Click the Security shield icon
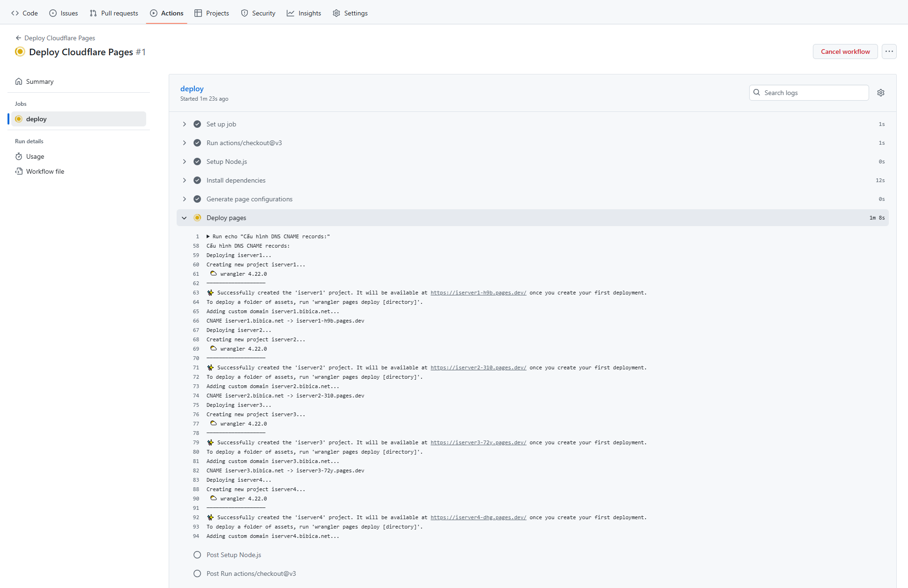This screenshot has width=908, height=588. [x=245, y=13]
